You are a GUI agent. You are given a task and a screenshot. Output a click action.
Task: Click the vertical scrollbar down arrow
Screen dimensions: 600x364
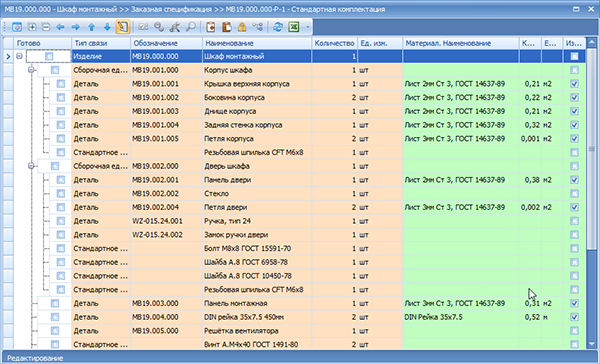click(x=592, y=344)
